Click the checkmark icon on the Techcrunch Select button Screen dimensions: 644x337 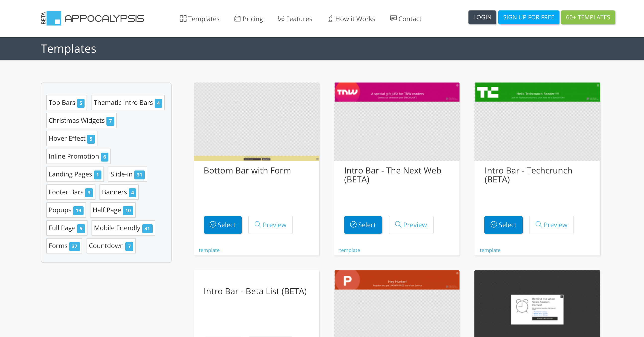pos(494,224)
